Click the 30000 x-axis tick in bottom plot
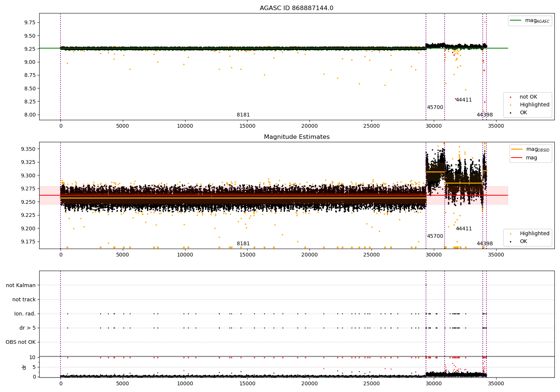 pos(434,383)
